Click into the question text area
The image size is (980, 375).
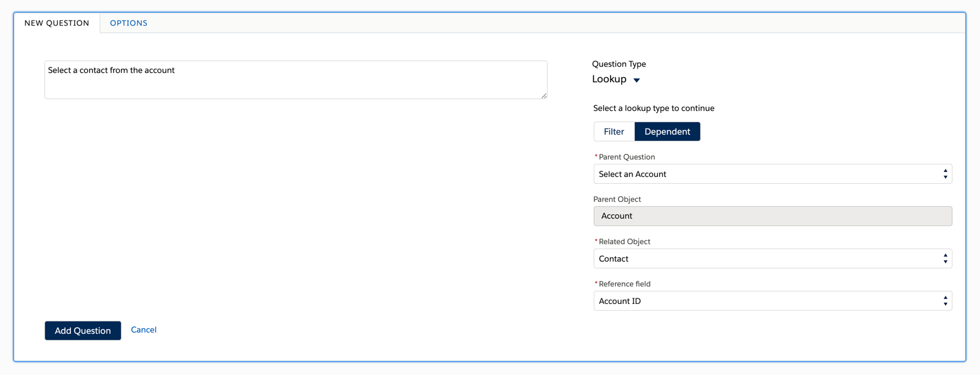coord(295,79)
